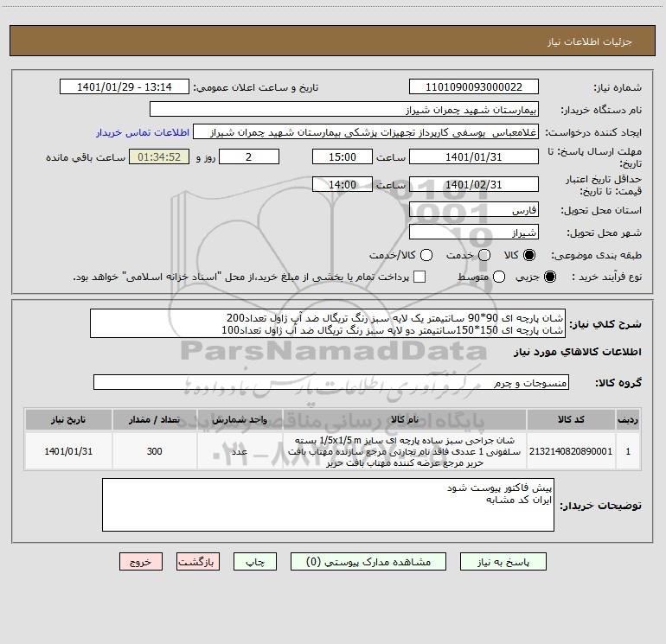This screenshot has height=644, width=666.
Task: Select the کالا/خدمت radio button
Action: (x=426, y=255)
